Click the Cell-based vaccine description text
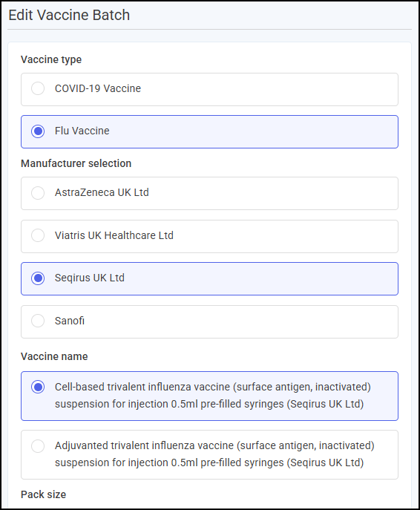Viewport: 420px width, 510px height. [213, 396]
